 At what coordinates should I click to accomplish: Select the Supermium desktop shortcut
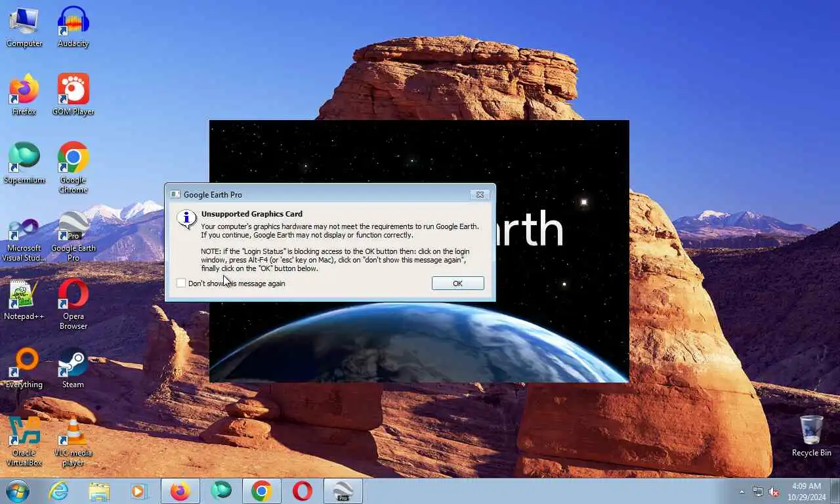(x=24, y=164)
